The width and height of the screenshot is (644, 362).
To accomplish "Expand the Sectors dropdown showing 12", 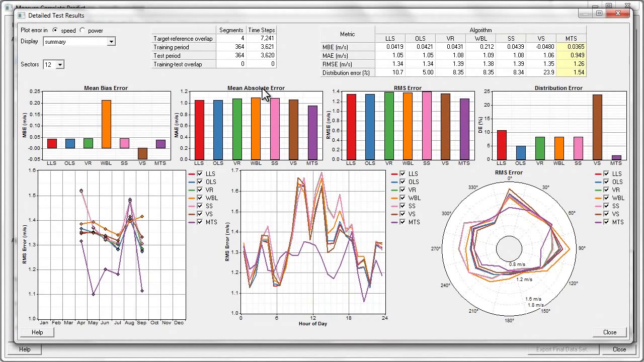I will coord(60,65).
